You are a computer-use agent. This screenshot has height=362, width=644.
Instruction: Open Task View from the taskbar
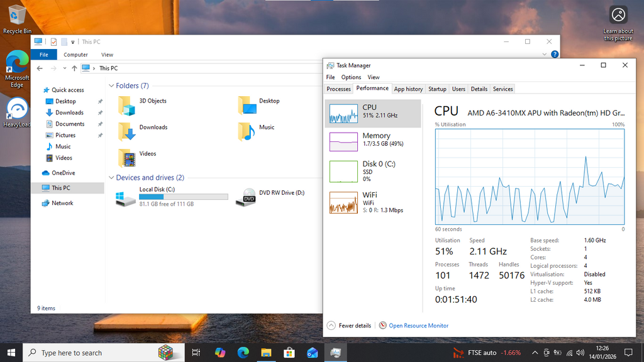coord(196,353)
